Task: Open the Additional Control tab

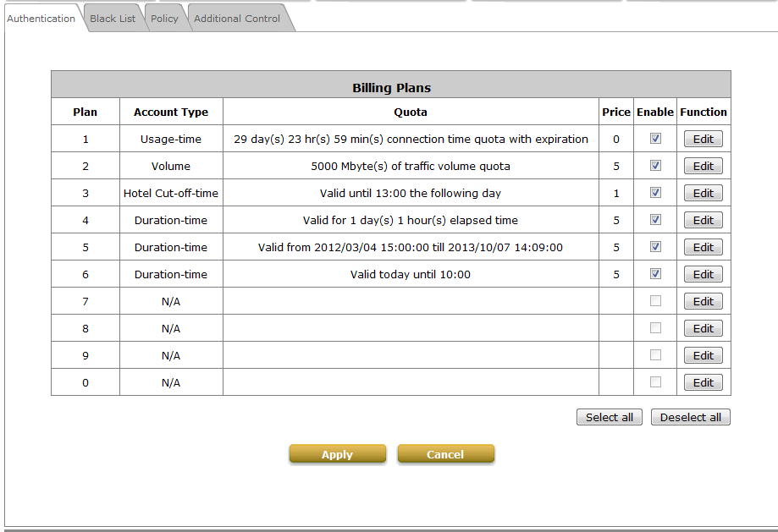Action: pyautogui.click(x=237, y=19)
